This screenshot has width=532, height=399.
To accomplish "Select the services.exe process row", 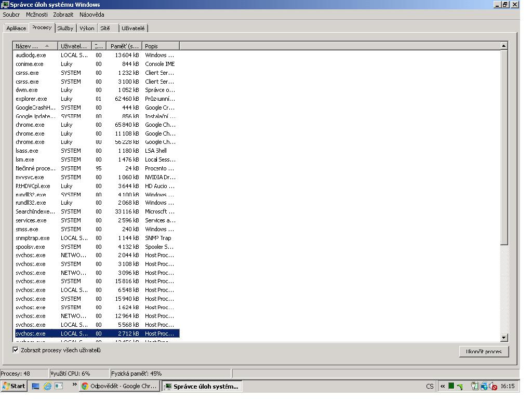I will (x=96, y=220).
